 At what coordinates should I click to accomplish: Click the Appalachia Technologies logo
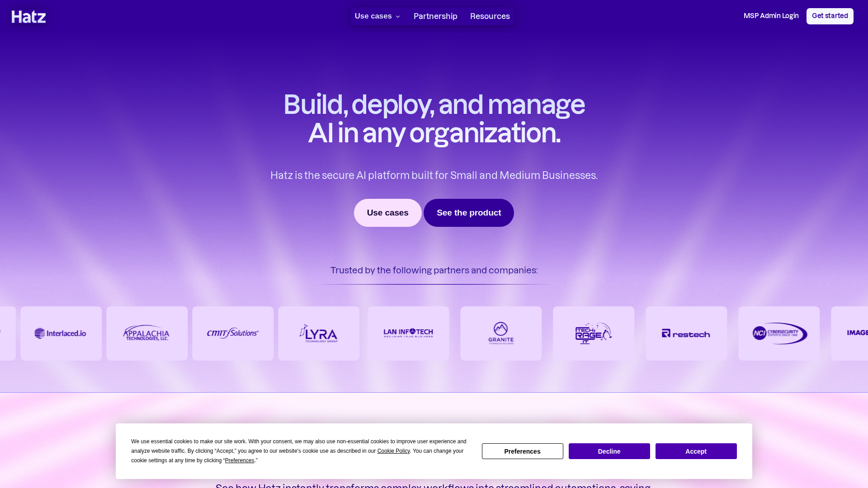pyautogui.click(x=147, y=333)
